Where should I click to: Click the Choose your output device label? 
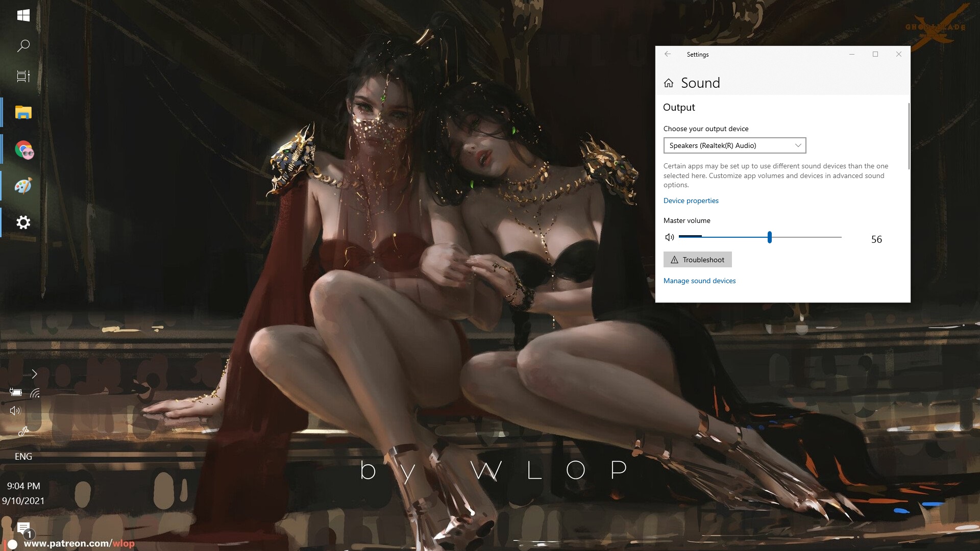click(706, 129)
